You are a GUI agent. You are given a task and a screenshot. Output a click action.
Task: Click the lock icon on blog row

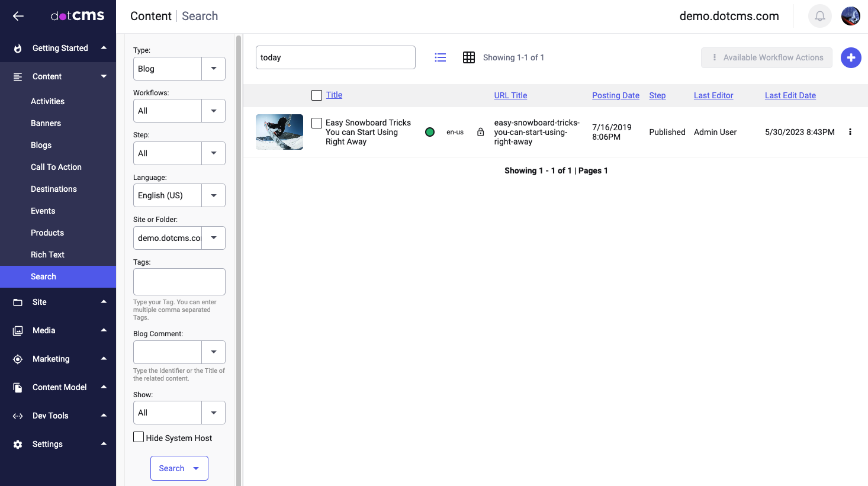tap(480, 132)
